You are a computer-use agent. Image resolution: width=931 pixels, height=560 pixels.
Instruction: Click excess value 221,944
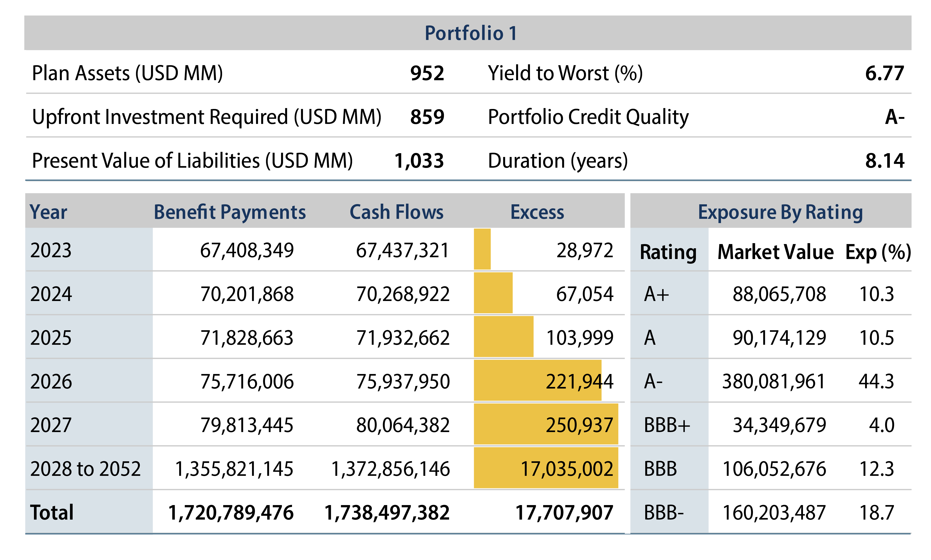[580, 382]
